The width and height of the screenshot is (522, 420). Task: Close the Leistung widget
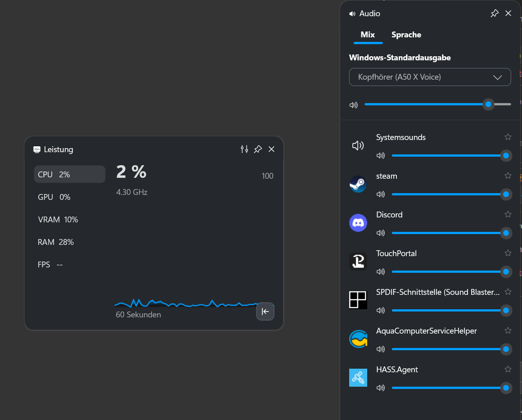click(x=271, y=149)
